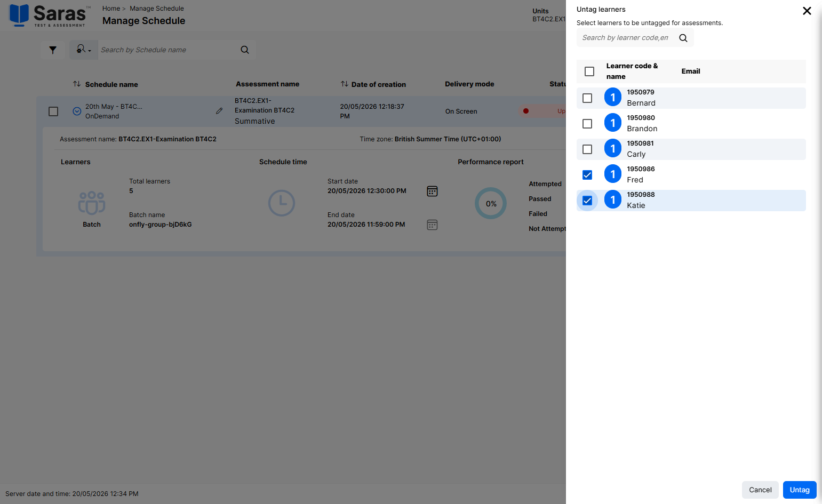Viewport: 822px width, 504px height.
Task: Edit the 20th May schedule pencil icon
Action: click(x=219, y=111)
